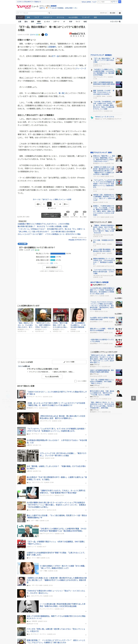Go to pagination page 4

[x=60, y=204]
